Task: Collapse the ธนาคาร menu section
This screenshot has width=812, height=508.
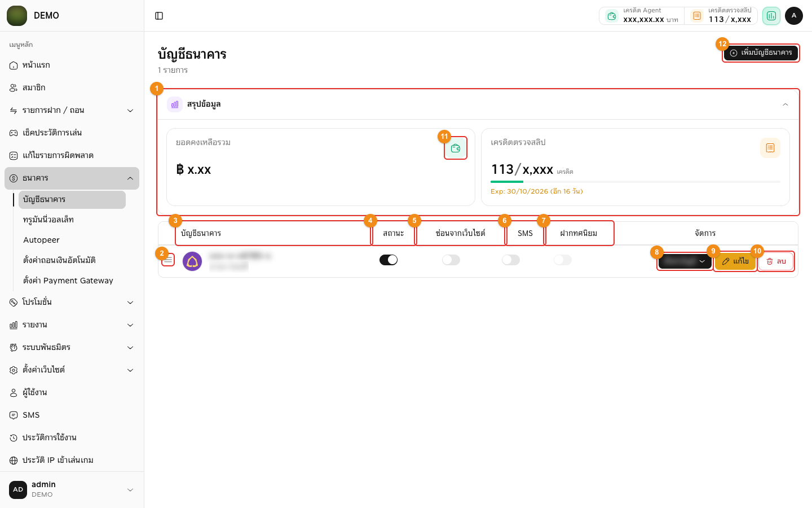Action: pos(72,178)
